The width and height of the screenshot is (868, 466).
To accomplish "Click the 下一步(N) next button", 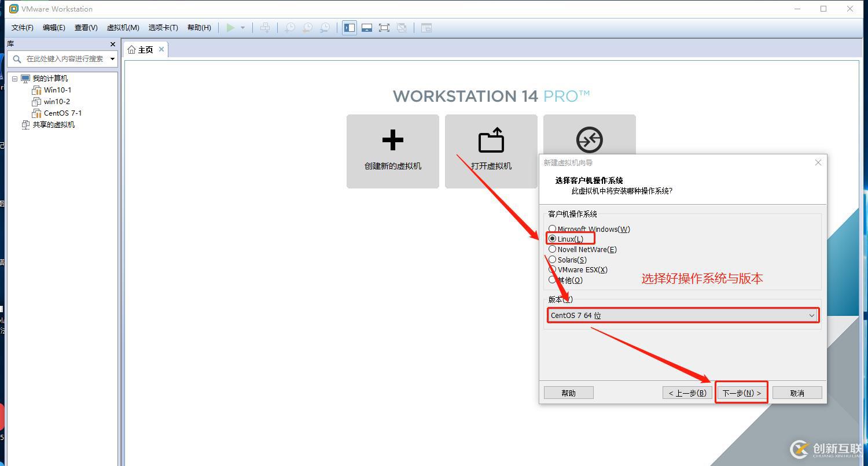I will [741, 393].
